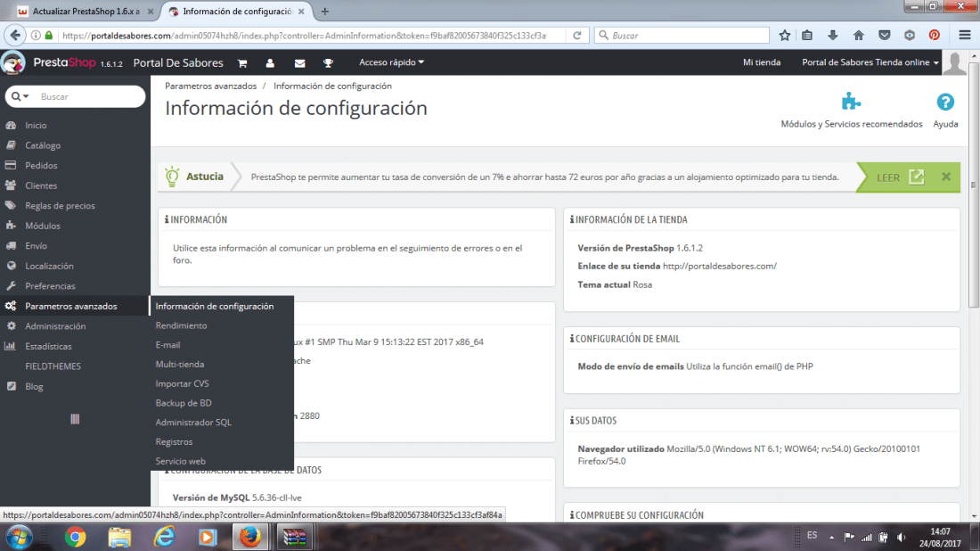This screenshot has height=551, width=980.
Task: Open the customers person icon in header
Action: coord(270,63)
